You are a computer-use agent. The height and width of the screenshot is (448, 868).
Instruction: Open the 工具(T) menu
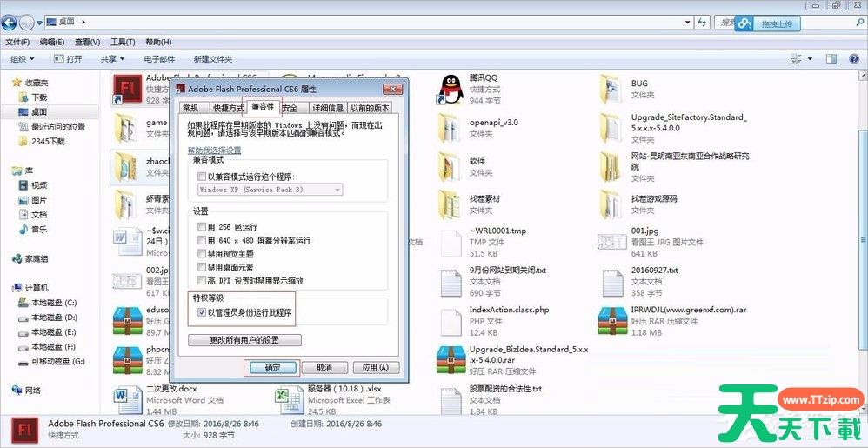tap(123, 42)
